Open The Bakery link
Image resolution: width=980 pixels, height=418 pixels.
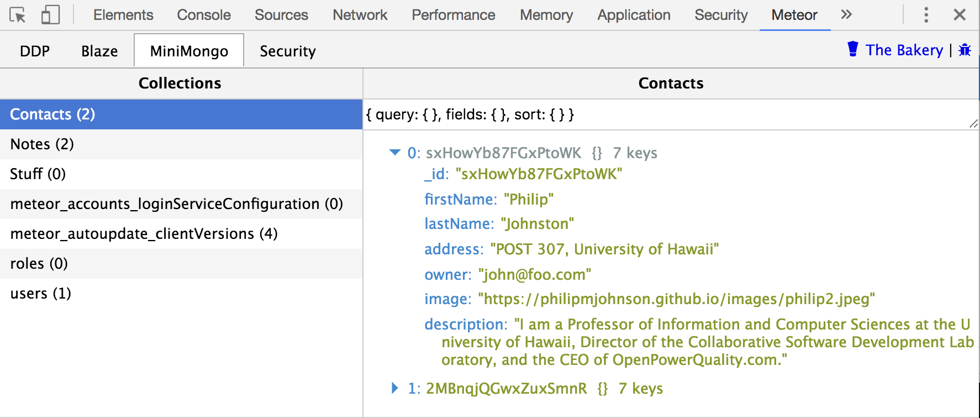[904, 50]
